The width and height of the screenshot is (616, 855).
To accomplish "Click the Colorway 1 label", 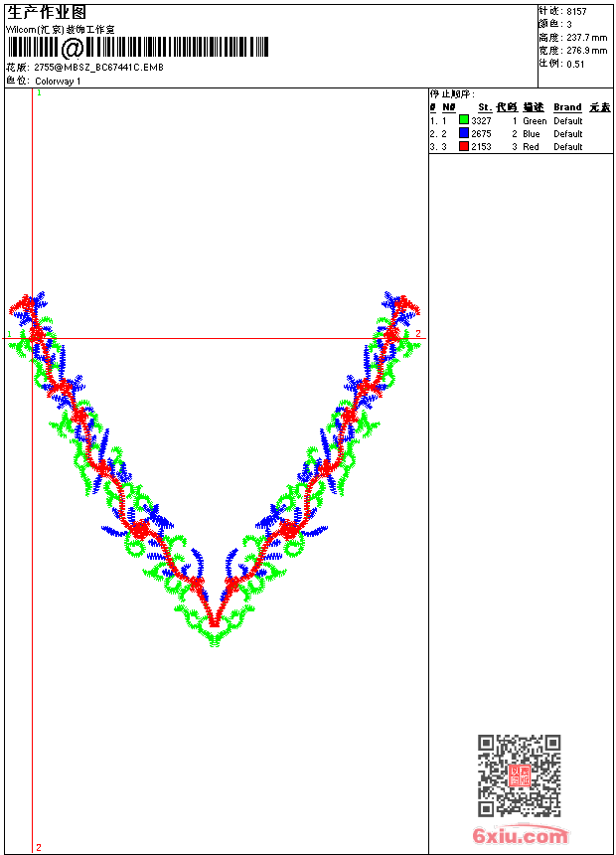I will point(58,81).
